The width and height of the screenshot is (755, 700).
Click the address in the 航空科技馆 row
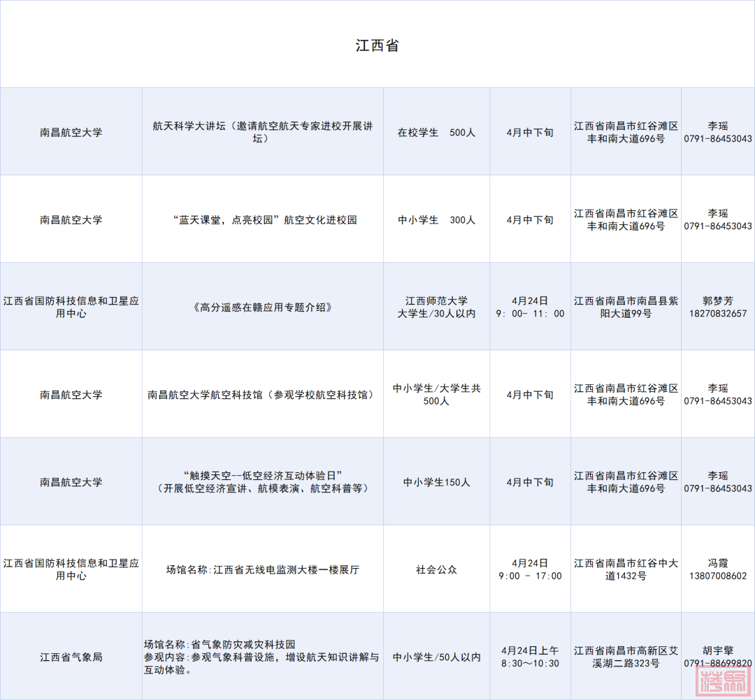626,395
